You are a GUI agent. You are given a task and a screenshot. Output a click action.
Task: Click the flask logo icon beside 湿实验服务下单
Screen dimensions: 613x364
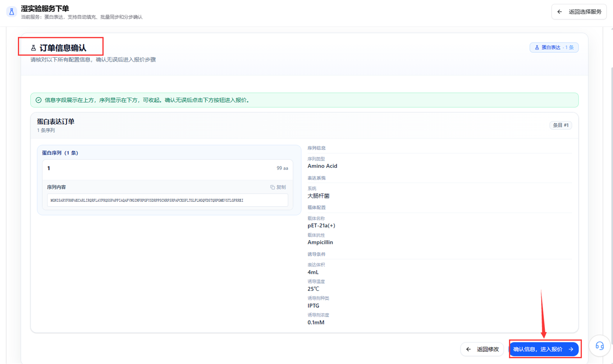pyautogui.click(x=12, y=12)
